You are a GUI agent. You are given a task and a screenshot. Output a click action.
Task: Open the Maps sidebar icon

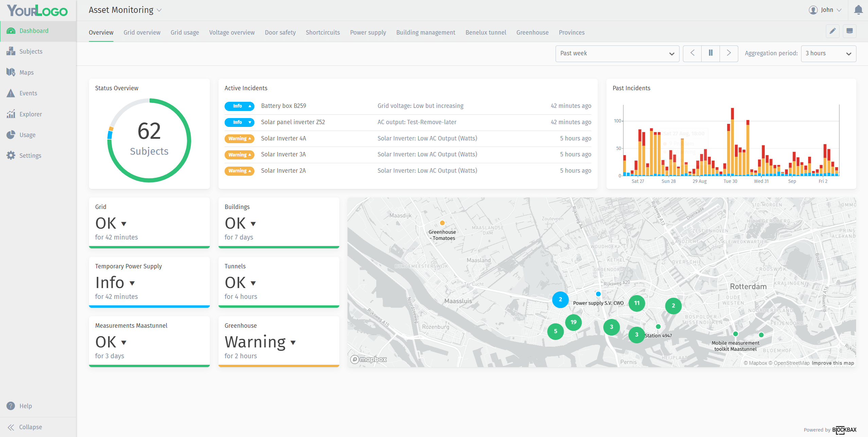(x=11, y=72)
